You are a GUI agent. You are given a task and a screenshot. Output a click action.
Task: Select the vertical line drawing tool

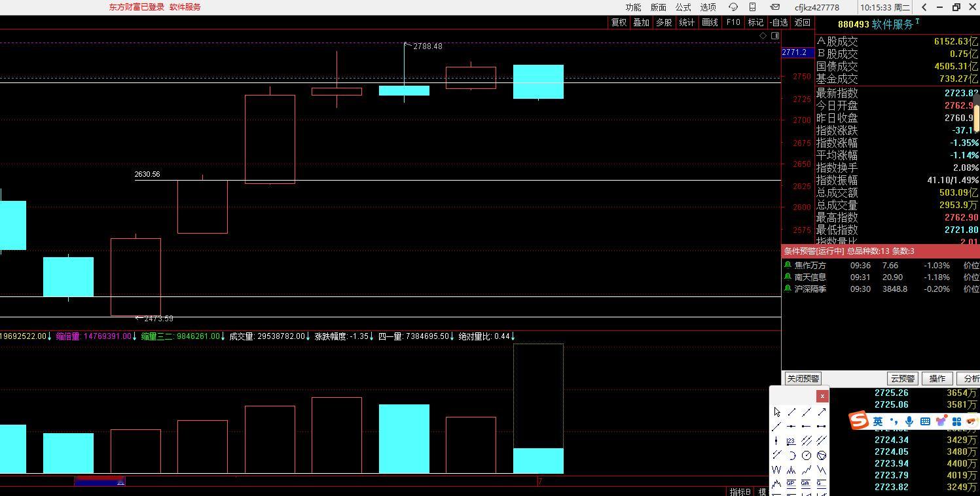point(776,440)
